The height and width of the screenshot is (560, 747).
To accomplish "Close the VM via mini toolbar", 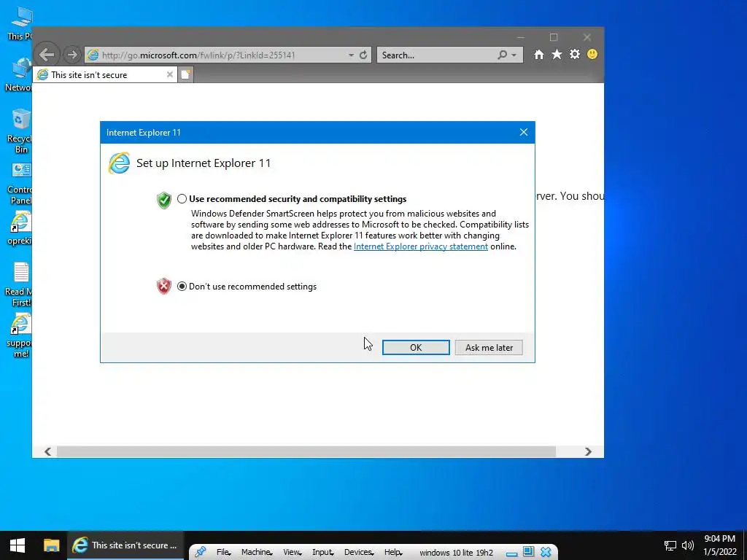I will [x=546, y=553].
